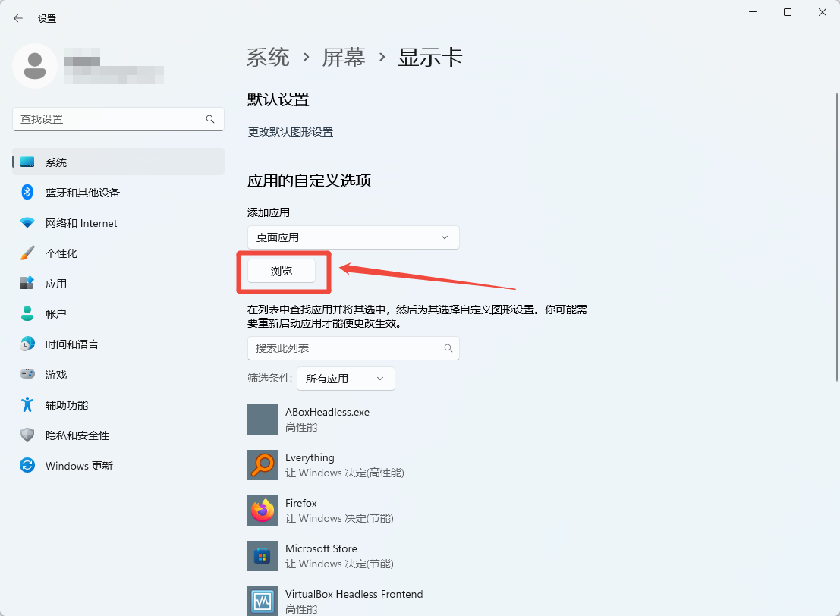Click the Firefox app icon in list
Screen dimensions: 840x616
pos(263,511)
